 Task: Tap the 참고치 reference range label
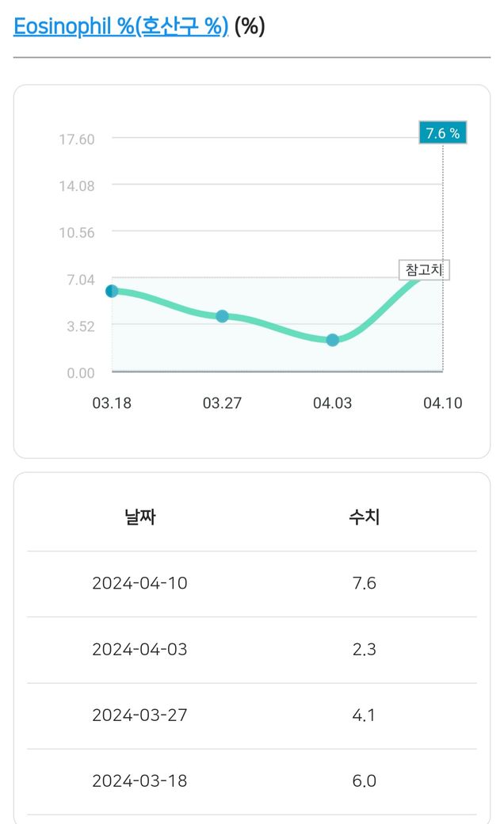tap(424, 270)
